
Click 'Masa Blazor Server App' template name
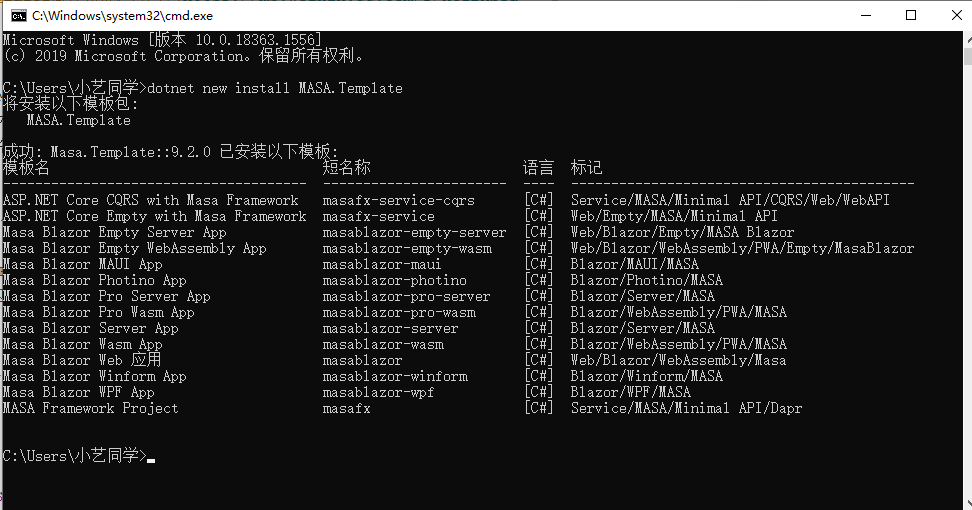click(91, 328)
